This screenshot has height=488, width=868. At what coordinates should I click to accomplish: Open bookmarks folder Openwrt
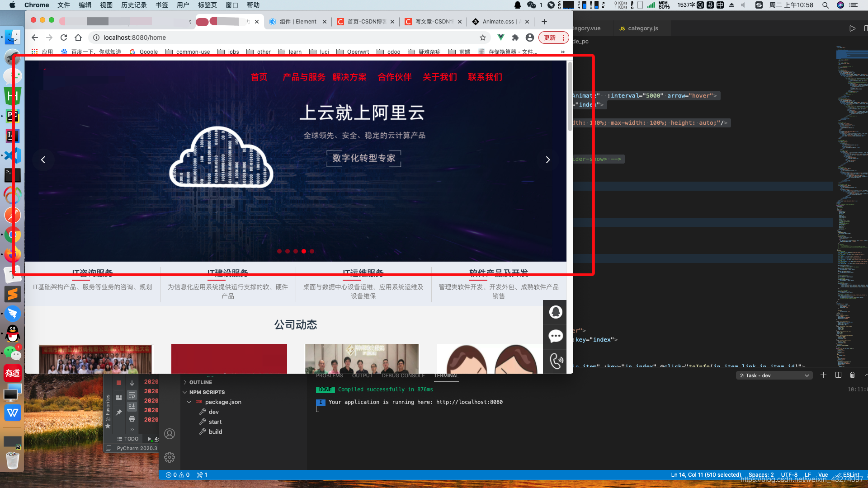pyautogui.click(x=353, y=52)
